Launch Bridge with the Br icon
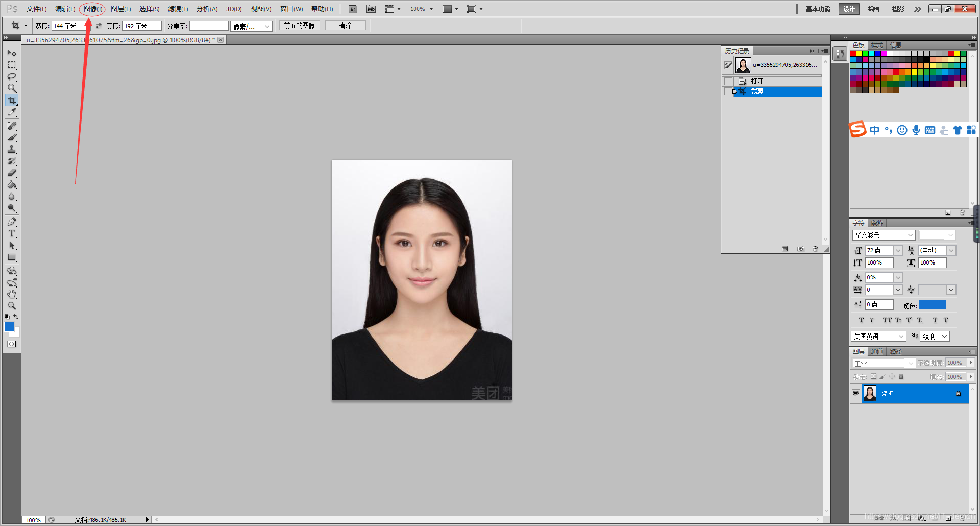Viewport: 980px width, 526px height. 353,9
